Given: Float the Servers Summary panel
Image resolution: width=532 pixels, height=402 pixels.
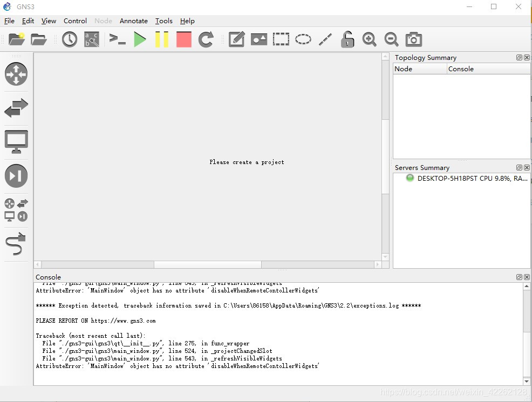Looking at the screenshot, I should tap(519, 168).
